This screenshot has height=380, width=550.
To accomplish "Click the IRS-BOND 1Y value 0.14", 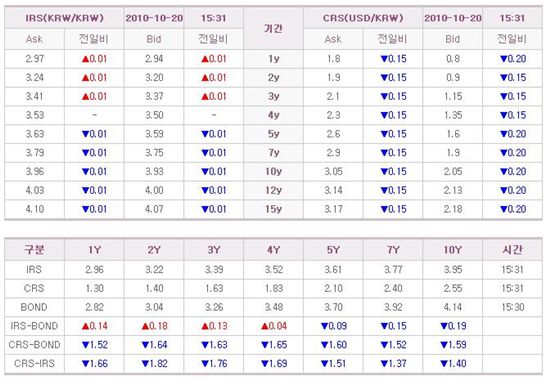I will [x=94, y=326].
